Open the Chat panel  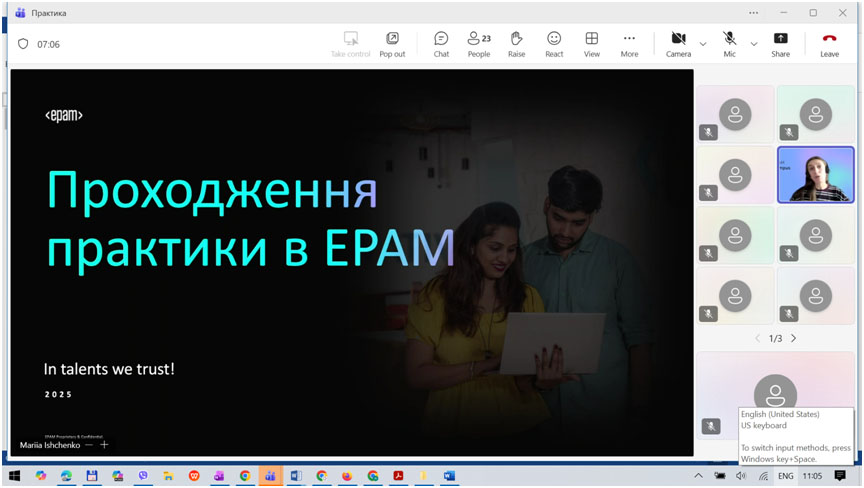click(441, 43)
